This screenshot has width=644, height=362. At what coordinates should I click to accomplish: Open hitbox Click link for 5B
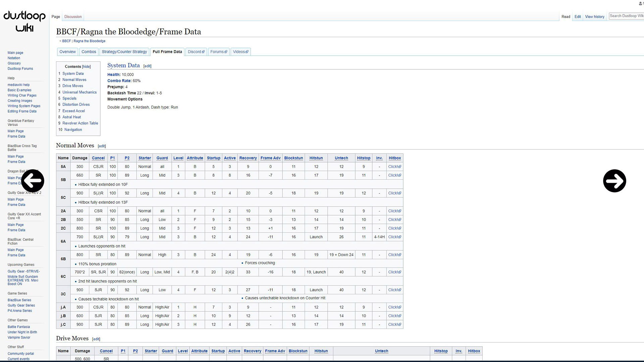394,175
